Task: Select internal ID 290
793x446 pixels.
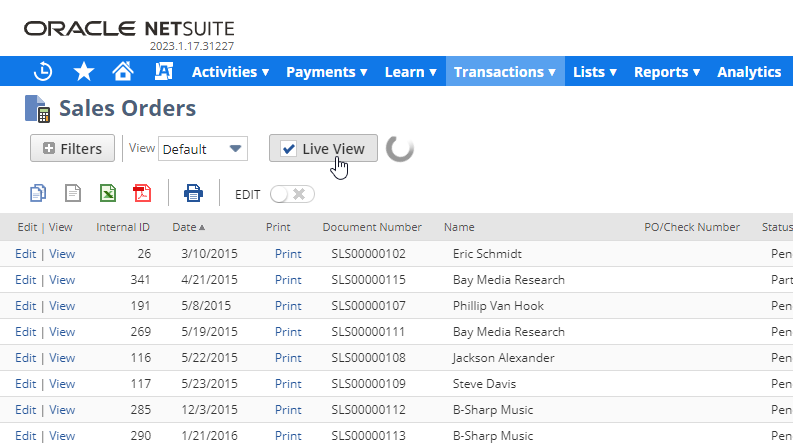Action: pyautogui.click(x=140, y=436)
